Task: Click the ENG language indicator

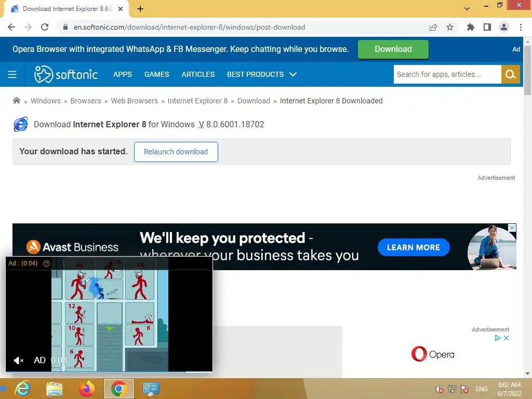Action: point(482,389)
